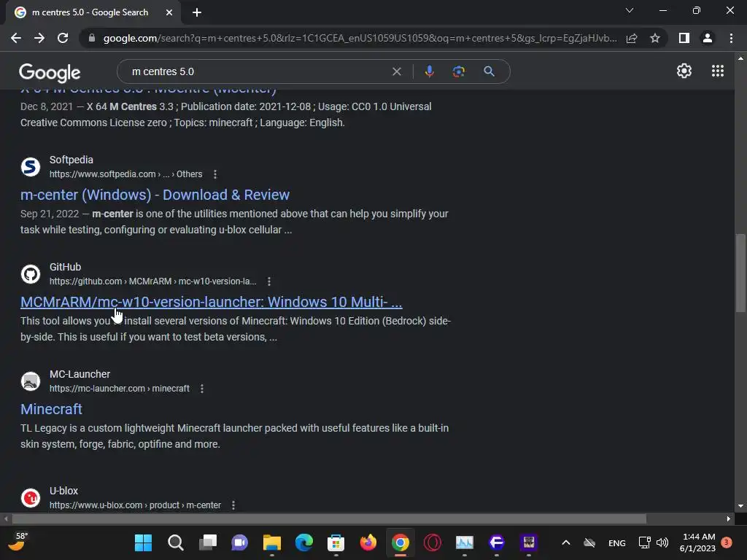
Task: Click the mc-launcher.com URL
Action: [120, 389]
